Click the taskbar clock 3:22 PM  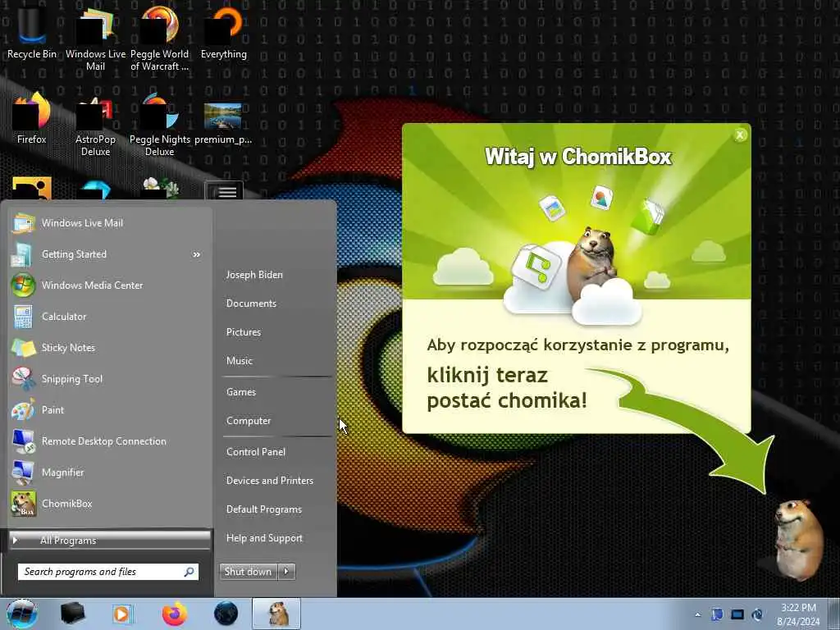coord(799,614)
